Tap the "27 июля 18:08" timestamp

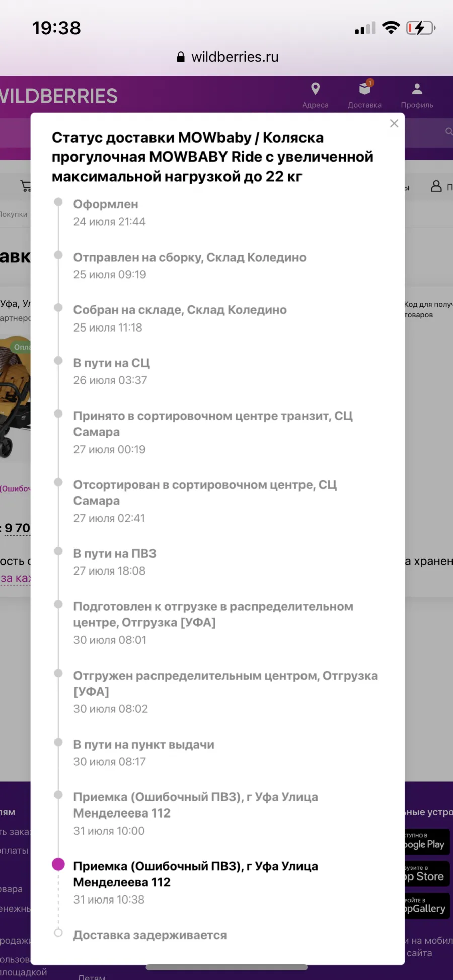point(109,571)
